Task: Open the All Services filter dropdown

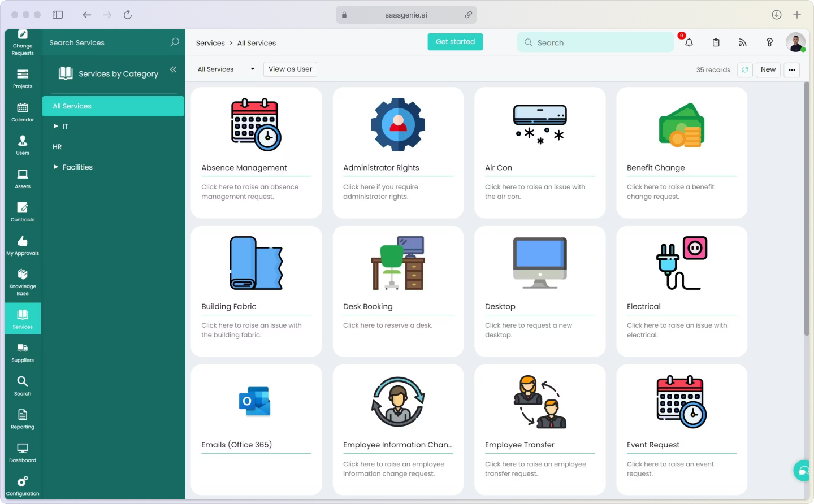Action: point(225,69)
